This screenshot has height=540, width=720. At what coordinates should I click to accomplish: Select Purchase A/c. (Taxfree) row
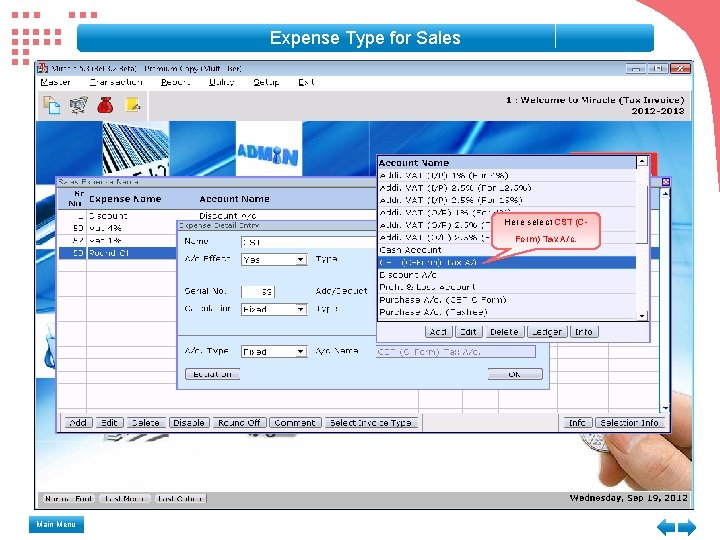tap(506, 312)
